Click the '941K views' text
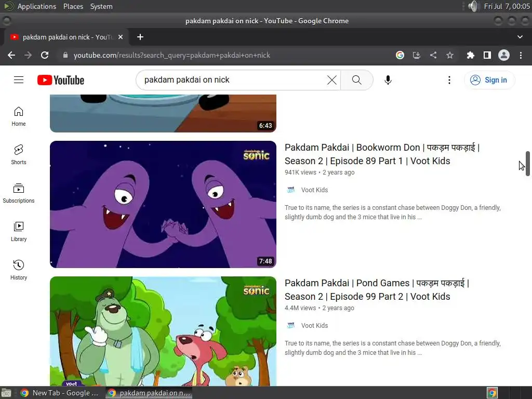 300,172
